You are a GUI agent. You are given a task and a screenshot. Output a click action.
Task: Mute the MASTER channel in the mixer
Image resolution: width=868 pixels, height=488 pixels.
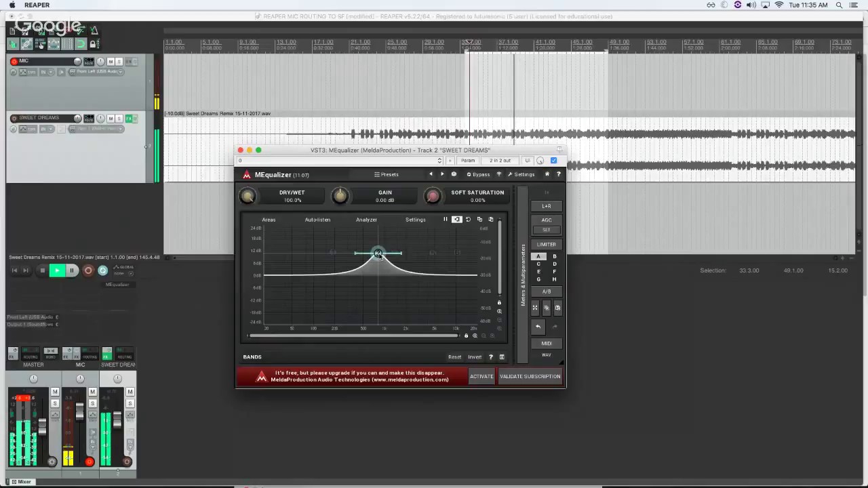[x=55, y=392]
